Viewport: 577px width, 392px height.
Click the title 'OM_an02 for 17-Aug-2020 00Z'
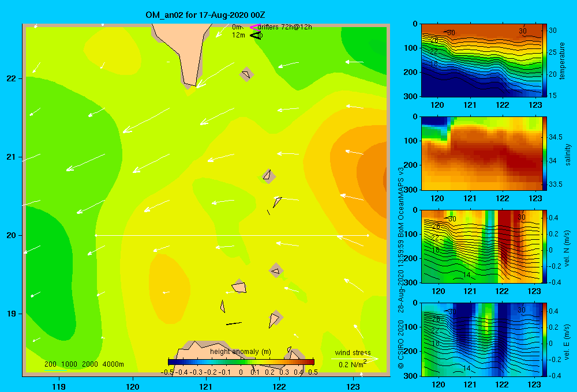coord(205,15)
